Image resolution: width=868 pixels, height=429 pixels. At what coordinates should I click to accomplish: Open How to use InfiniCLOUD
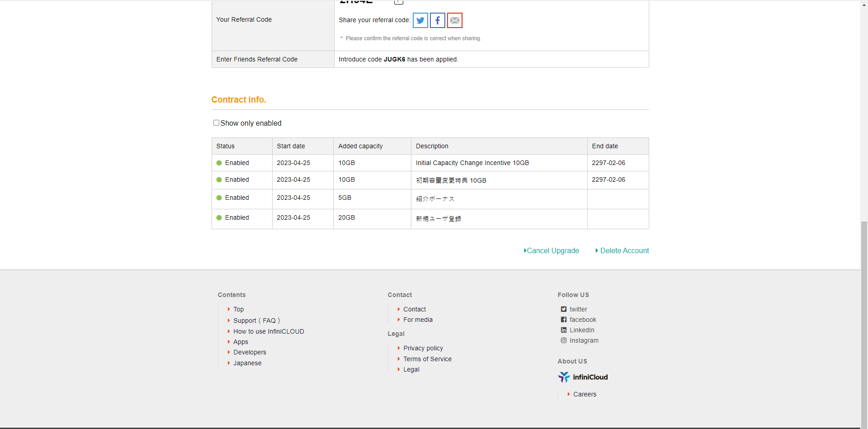point(269,331)
